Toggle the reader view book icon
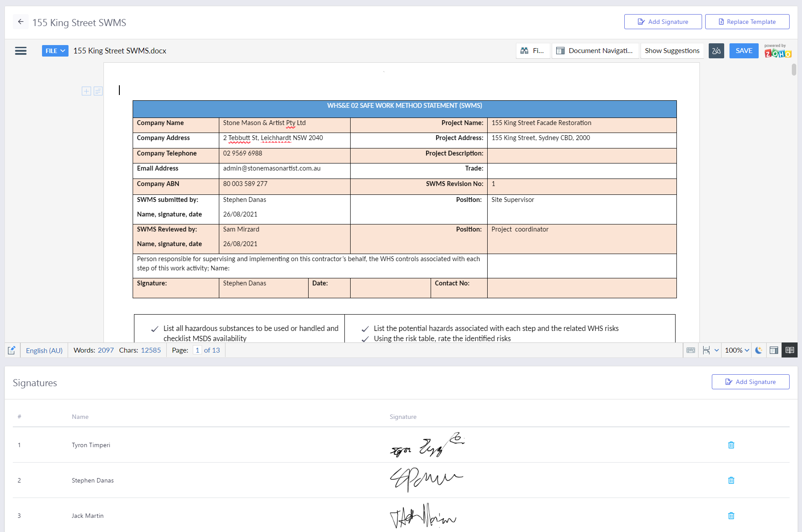802x532 pixels. (x=790, y=350)
